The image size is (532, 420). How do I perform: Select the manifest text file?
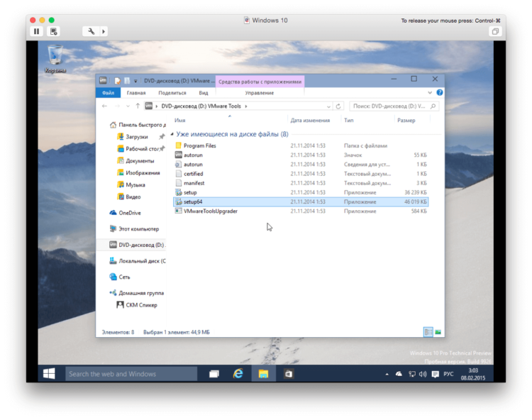pyautogui.click(x=301, y=183)
